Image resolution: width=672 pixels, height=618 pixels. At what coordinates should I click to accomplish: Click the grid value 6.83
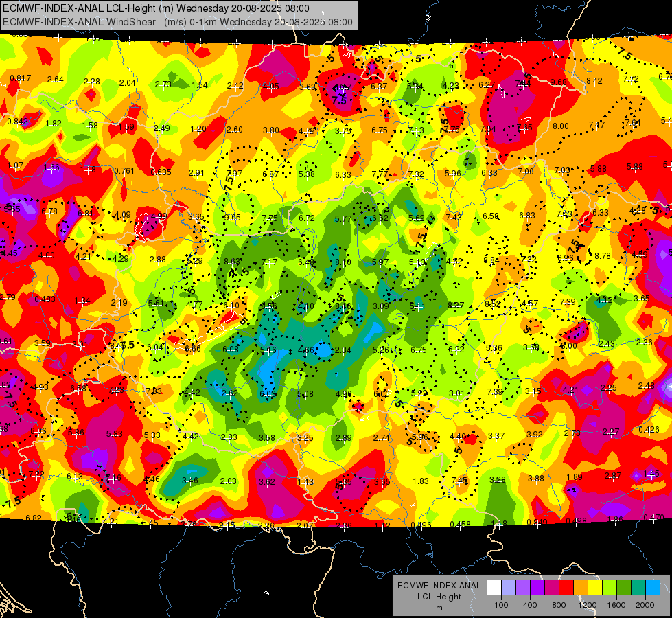tap(527, 216)
